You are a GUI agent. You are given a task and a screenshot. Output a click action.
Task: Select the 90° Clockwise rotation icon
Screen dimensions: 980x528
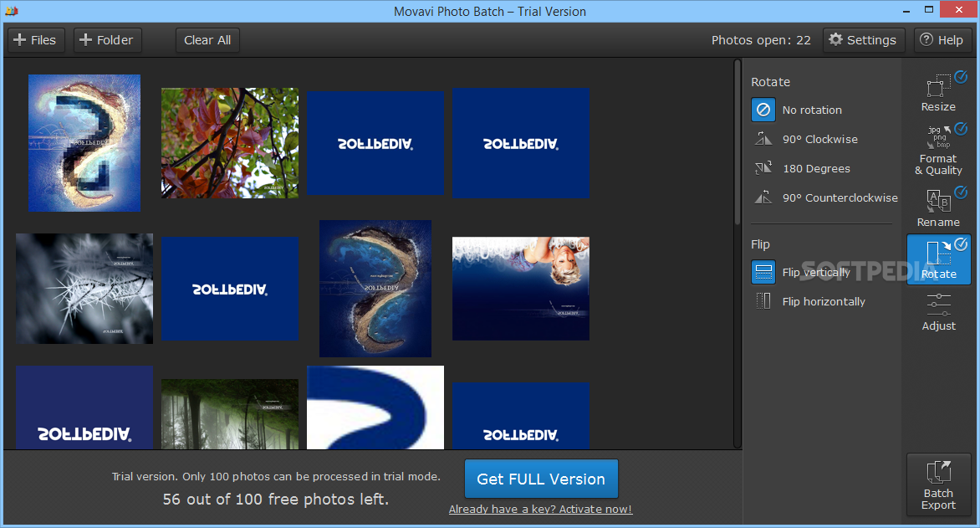pos(763,139)
